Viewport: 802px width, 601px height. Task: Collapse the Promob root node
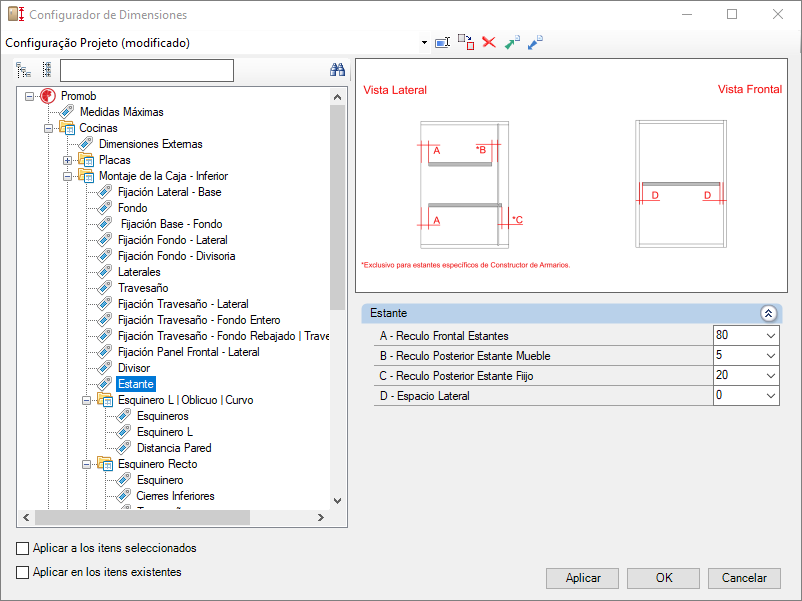(29, 96)
